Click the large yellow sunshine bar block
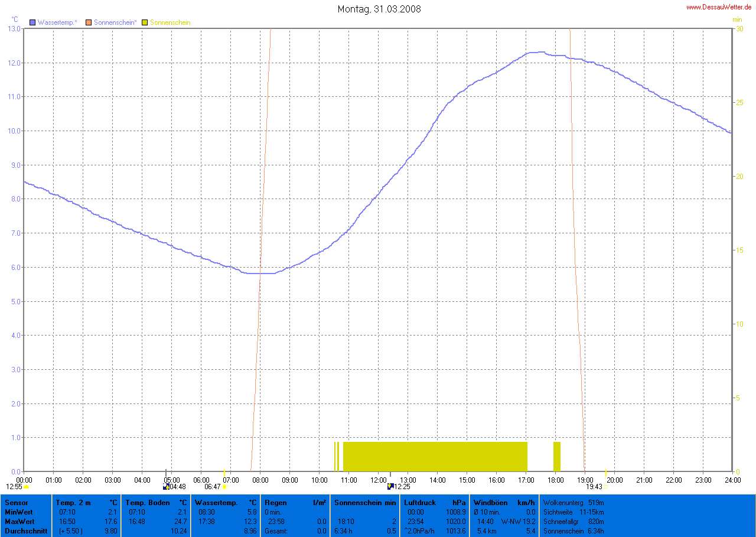756x537 pixels. click(435, 456)
